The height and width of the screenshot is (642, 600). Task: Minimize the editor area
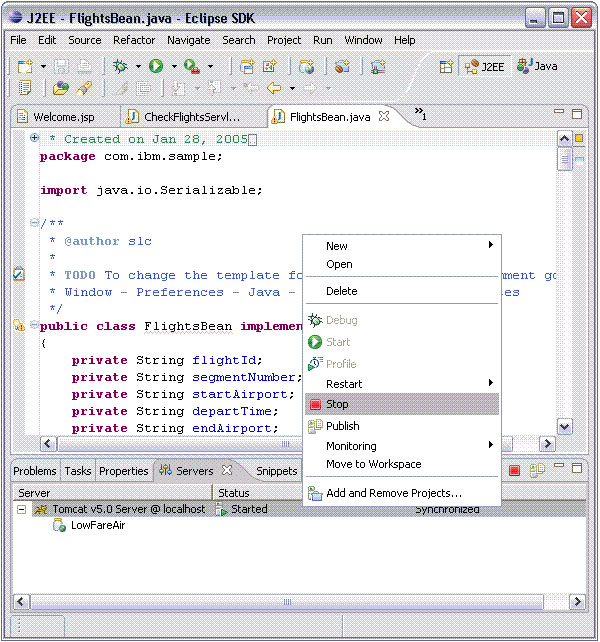(x=559, y=111)
